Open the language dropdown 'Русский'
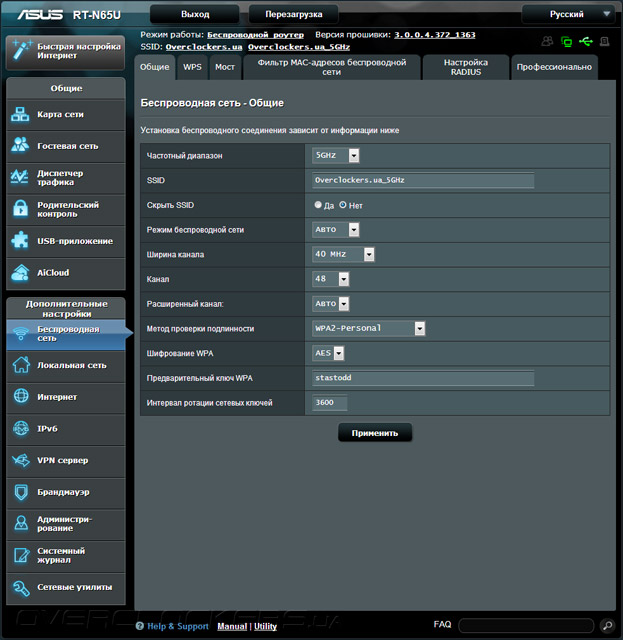 569,14
